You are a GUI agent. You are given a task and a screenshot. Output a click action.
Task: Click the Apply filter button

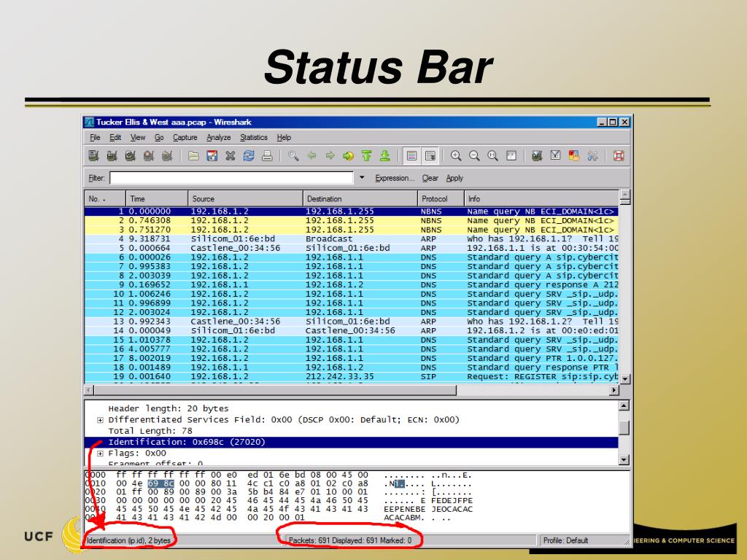454,178
